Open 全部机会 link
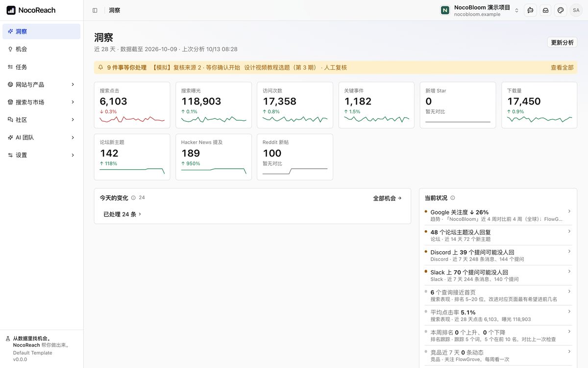This screenshot has width=588, height=368. pos(387,198)
